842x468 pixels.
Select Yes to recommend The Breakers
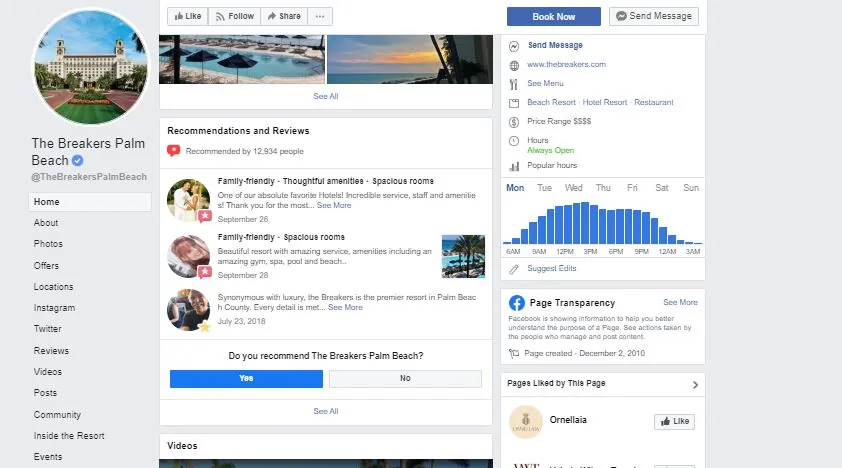(x=246, y=379)
